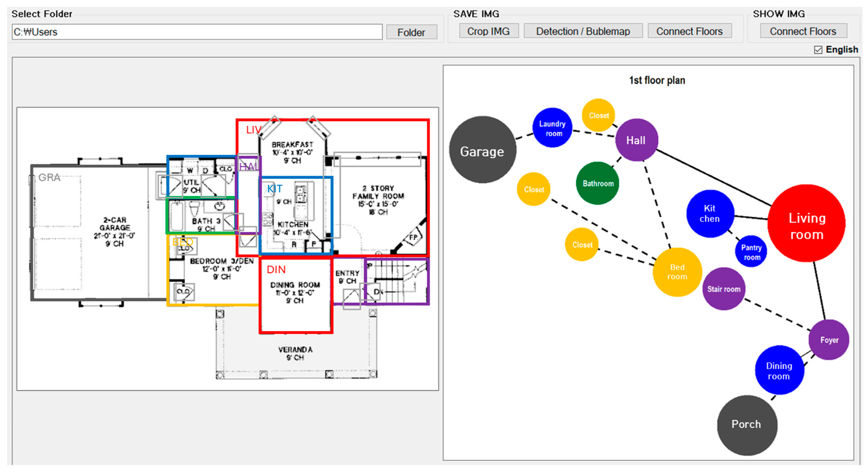Select the purple Foyer bubble
Image resolution: width=868 pixels, height=473 pixels.
click(x=829, y=340)
